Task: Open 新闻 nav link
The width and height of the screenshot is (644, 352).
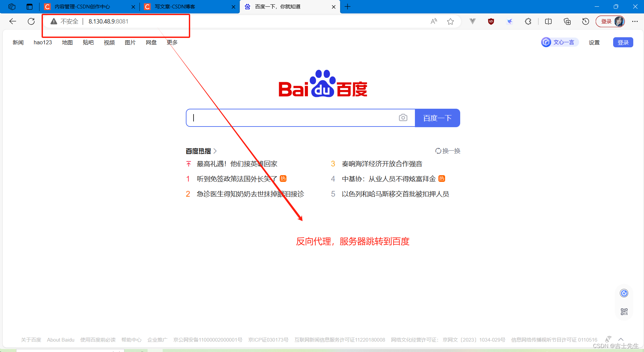Action: coord(18,42)
